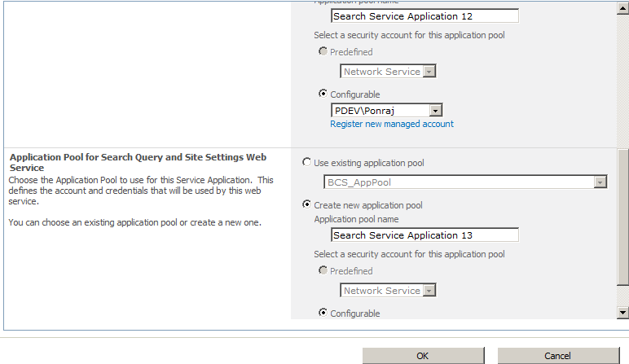Click the Search Service Application 12 field
Viewport: 629px width, 364px height.
[424, 16]
